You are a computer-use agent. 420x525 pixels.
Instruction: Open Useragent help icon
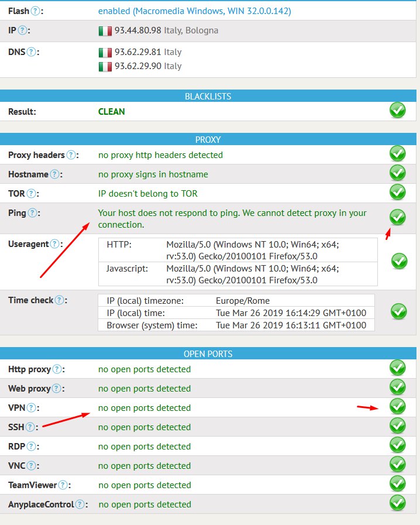coord(56,244)
